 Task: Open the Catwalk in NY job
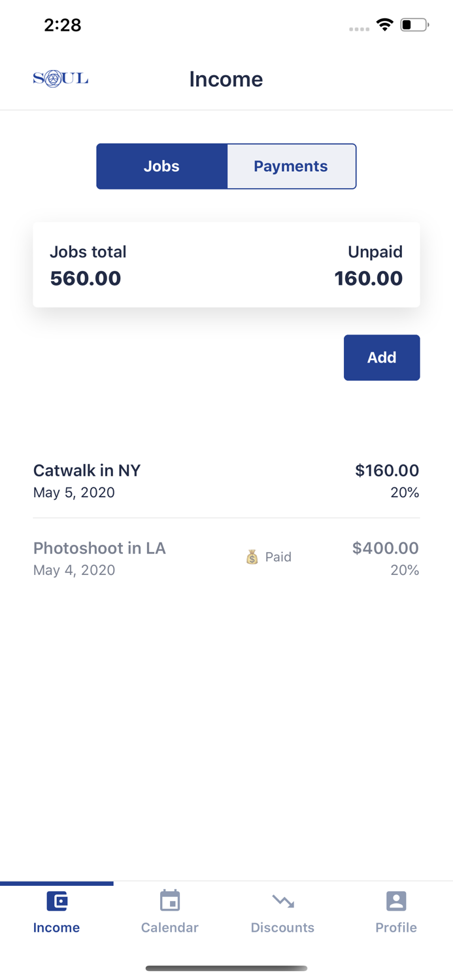(x=87, y=471)
